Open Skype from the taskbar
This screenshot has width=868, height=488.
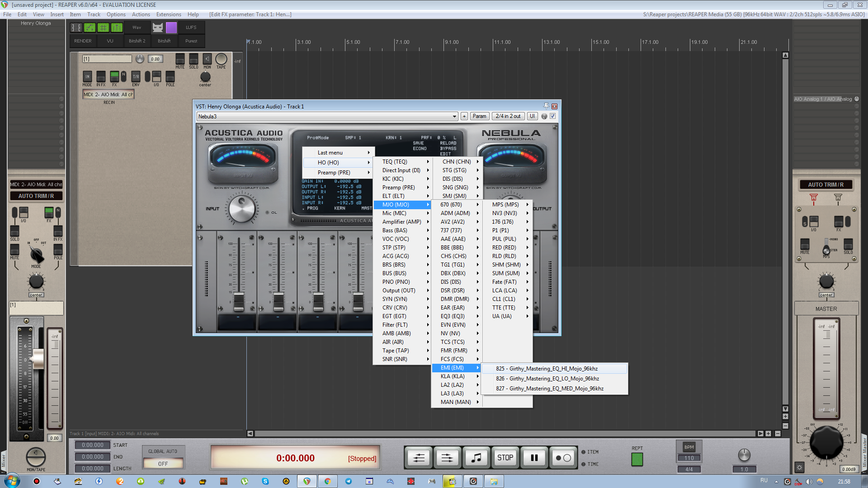[265, 481]
